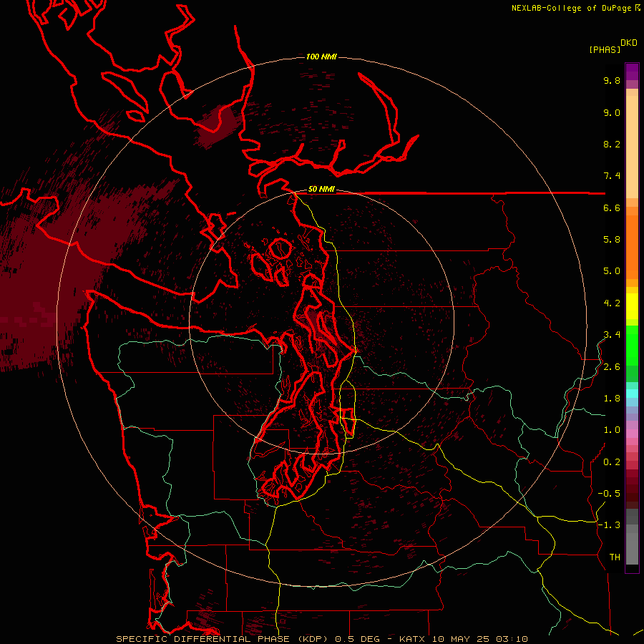644x644 pixels.
Task: Select the 1.8 legend value
Action: click(612, 399)
